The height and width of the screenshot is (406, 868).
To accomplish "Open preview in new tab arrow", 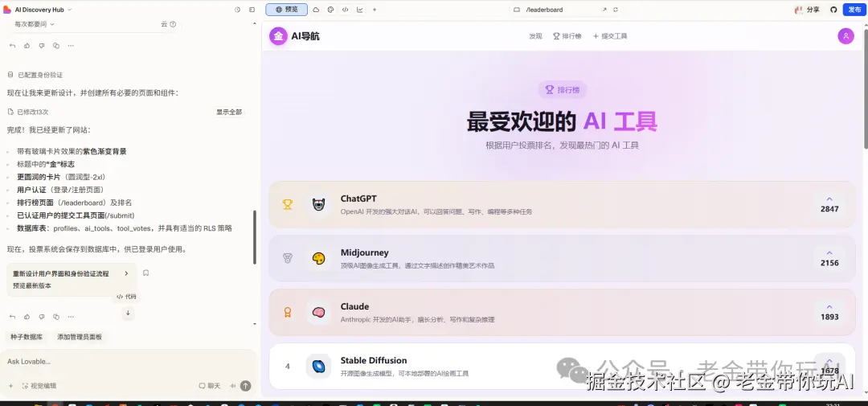I will (604, 10).
